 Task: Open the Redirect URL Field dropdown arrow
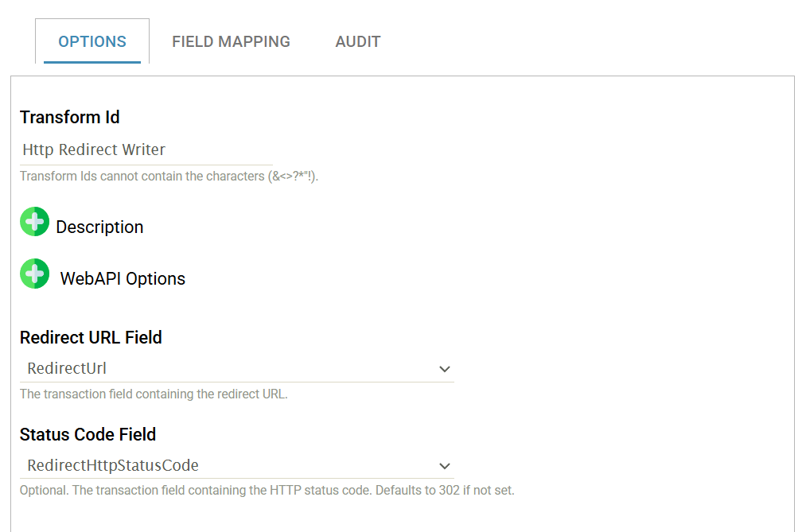445,369
